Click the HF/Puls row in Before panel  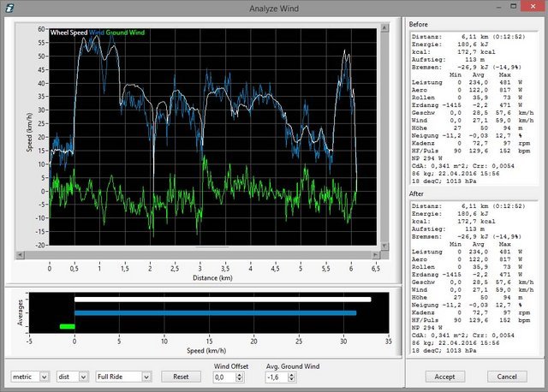[471, 151]
